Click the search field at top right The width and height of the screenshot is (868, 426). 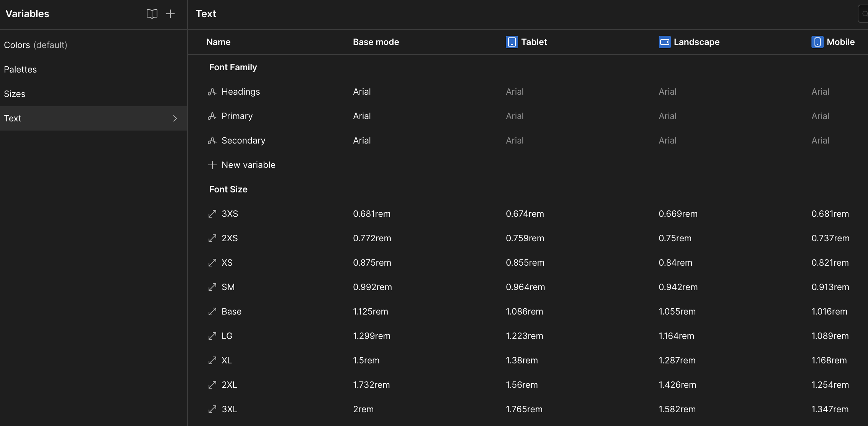click(x=863, y=14)
